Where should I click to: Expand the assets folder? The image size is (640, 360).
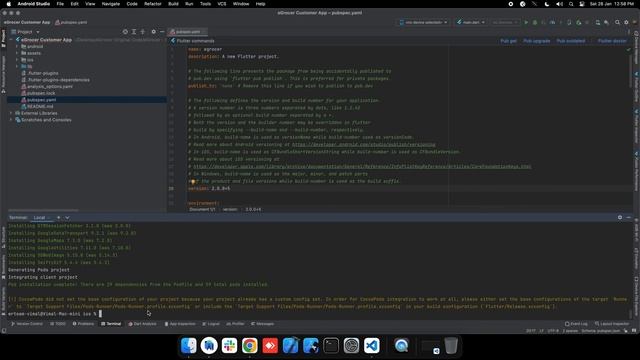[17, 53]
